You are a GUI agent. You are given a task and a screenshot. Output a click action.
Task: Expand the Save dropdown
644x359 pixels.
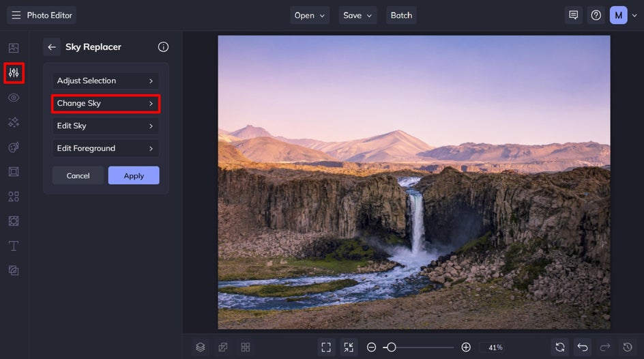357,15
